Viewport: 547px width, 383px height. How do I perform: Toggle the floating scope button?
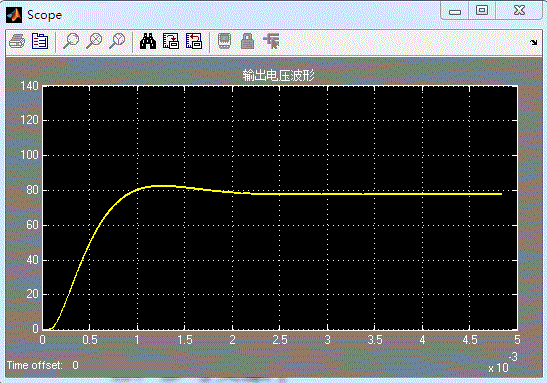(224, 41)
